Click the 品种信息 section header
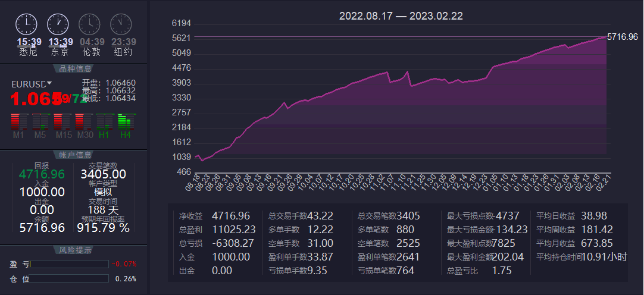 pos(75,68)
